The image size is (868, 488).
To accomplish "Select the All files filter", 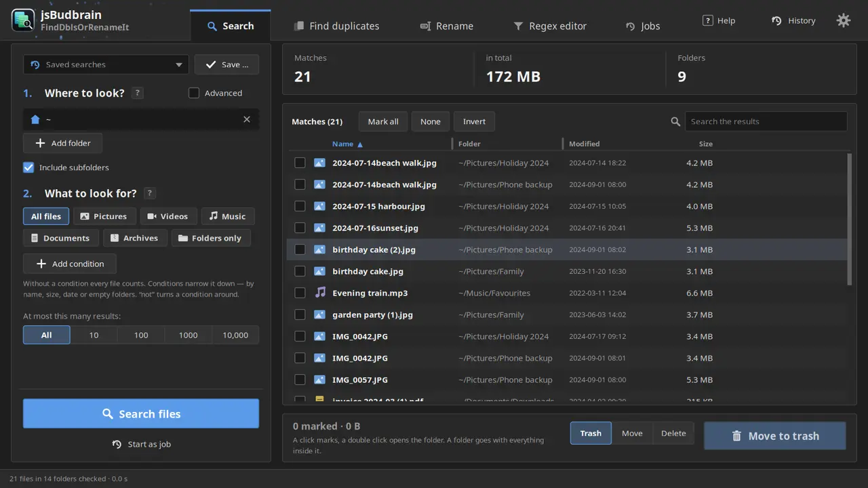I will pyautogui.click(x=46, y=216).
